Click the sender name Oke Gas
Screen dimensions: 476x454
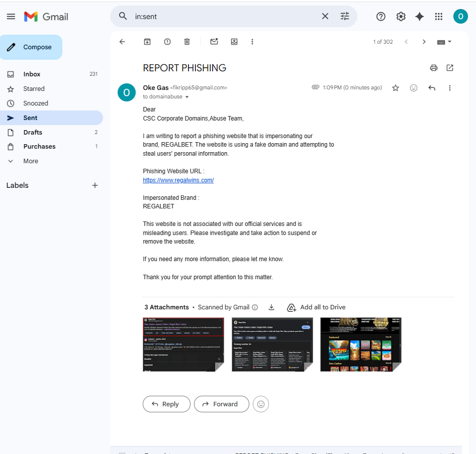(x=156, y=88)
